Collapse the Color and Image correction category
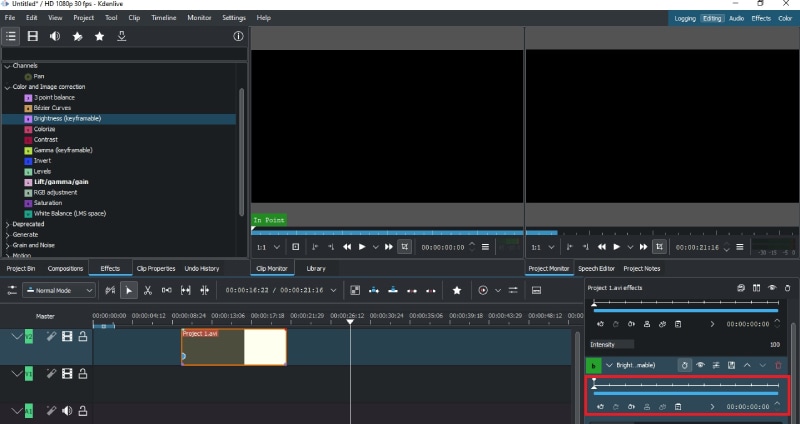800x424 pixels. pos(7,87)
